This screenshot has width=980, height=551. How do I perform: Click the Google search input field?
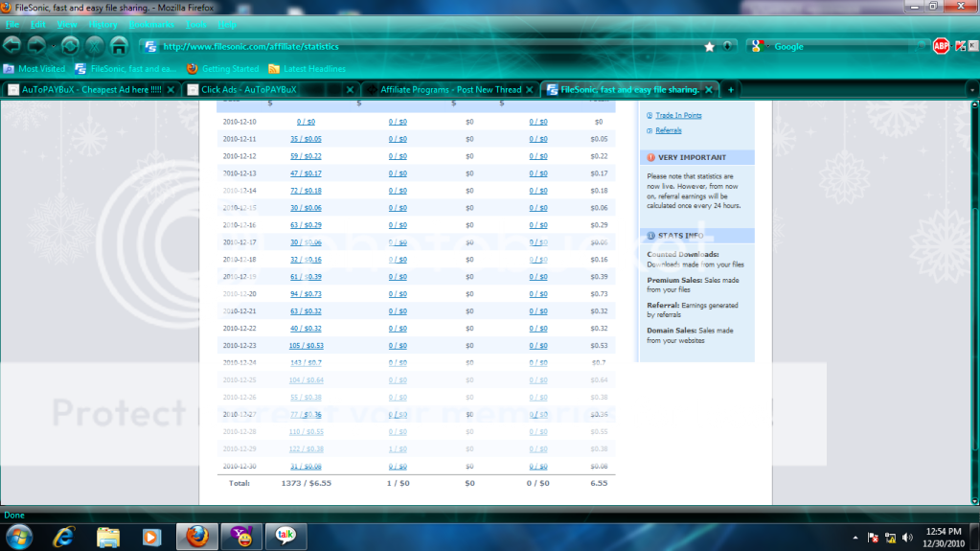tap(843, 46)
